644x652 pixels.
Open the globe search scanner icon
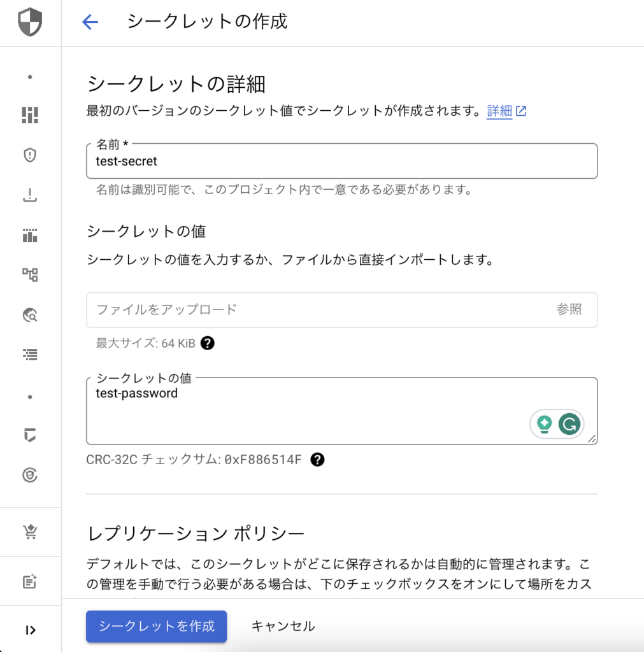click(x=30, y=315)
